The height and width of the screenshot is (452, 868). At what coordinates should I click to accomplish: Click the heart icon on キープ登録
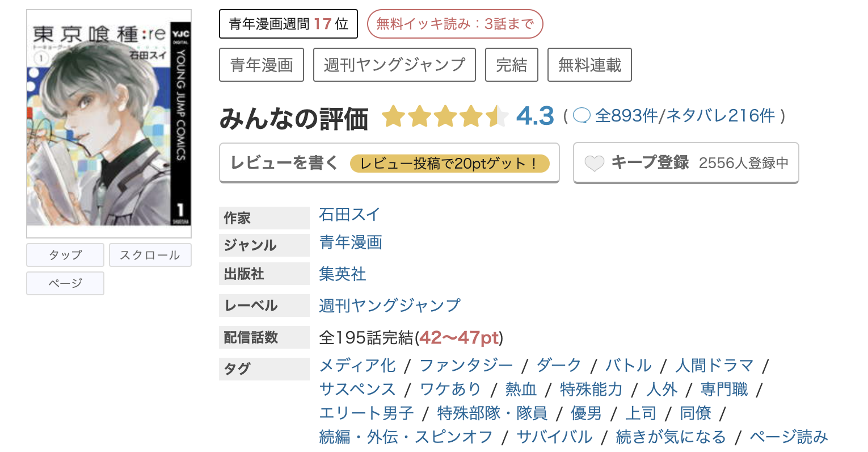point(594,164)
